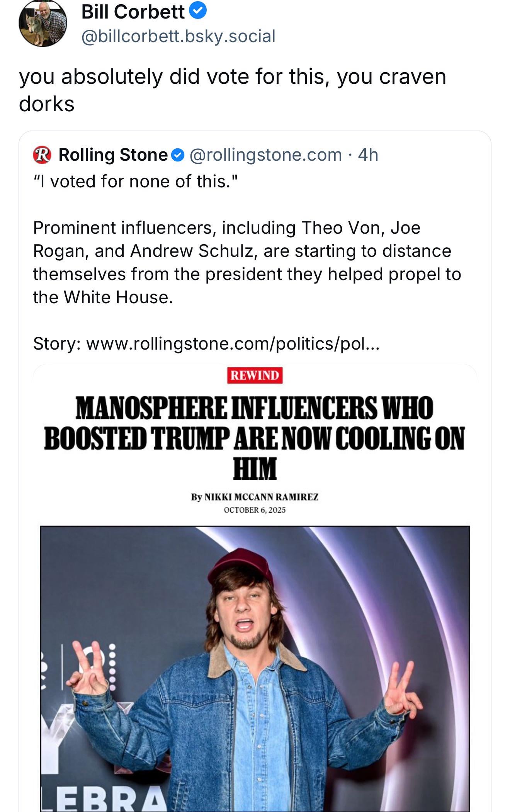510x812 pixels.
Task: Click the red REWIND label
Action: click(x=255, y=375)
